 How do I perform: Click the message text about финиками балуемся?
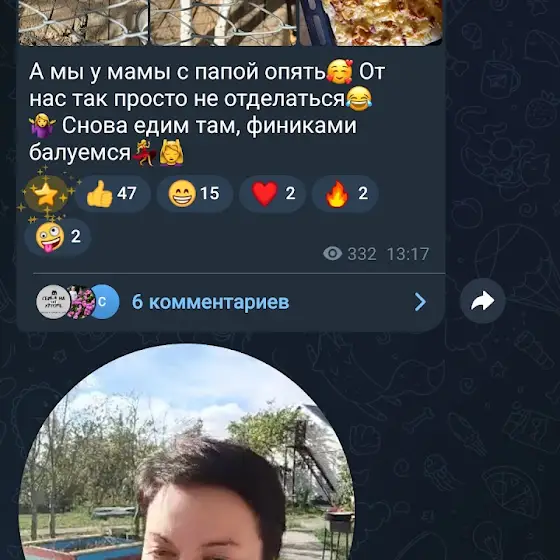click(x=207, y=112)
